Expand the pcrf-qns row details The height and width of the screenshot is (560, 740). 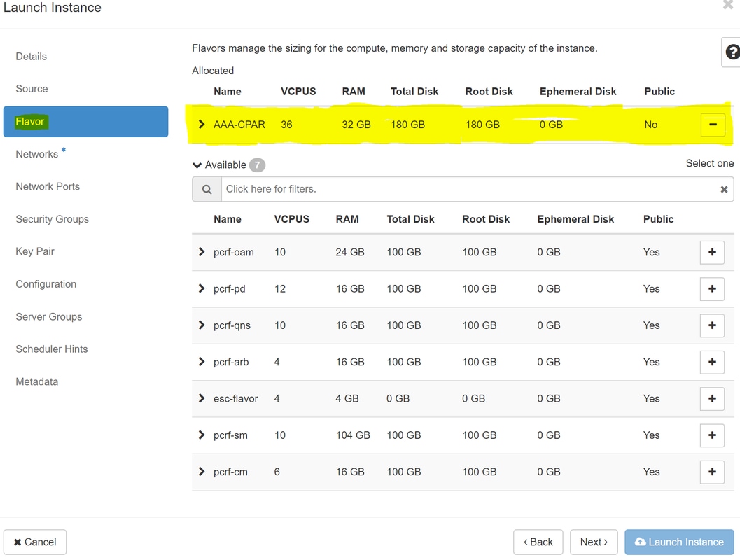click(x=202, y=325)
